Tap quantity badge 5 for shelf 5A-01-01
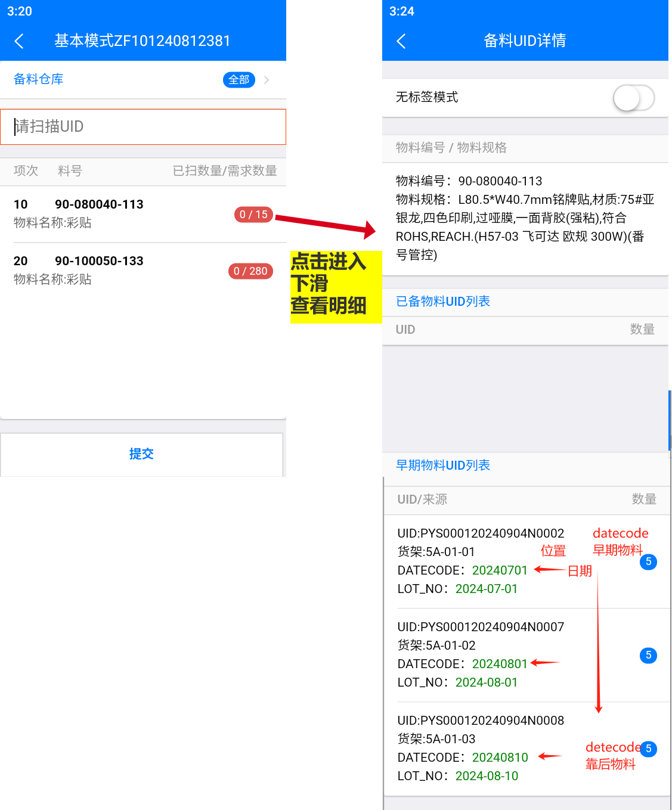The image size is (672, 810). pos(648,561)
